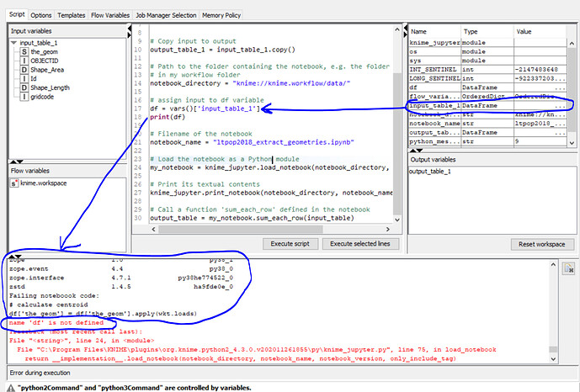Click code editor scroll-right arrow
The image size is (580, 392).
388,230
